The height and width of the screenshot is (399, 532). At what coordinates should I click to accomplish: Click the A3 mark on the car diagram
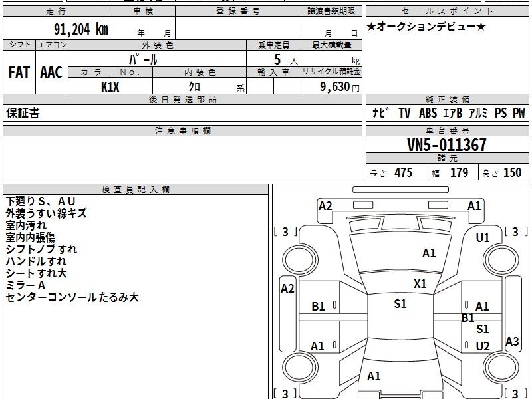click(512, 341)
